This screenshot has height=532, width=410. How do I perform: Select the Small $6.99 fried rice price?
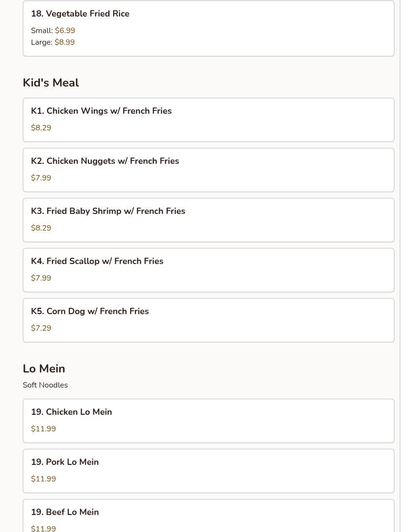pos(65,31)
